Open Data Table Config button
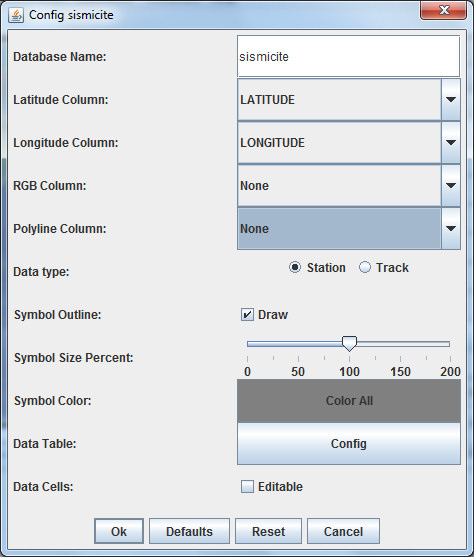474x557 pixels. point(349,443)
